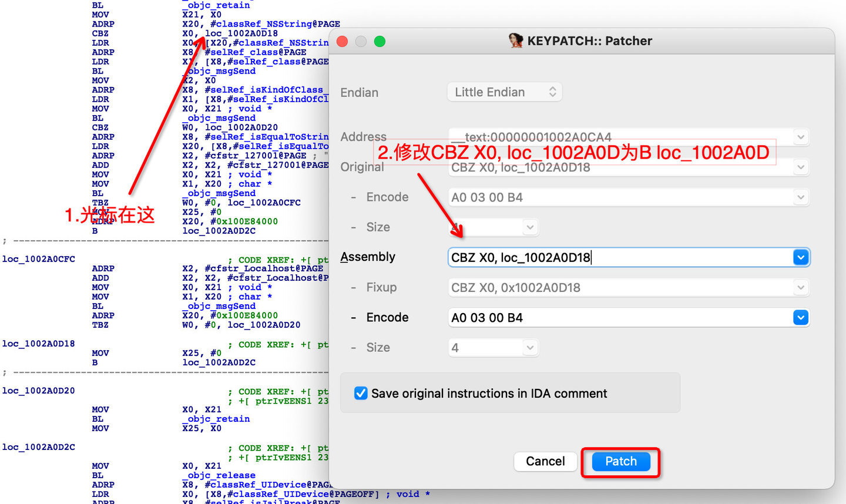
Task: Click the _objc_release call in disassembly
Action: (x=219, y=475)
